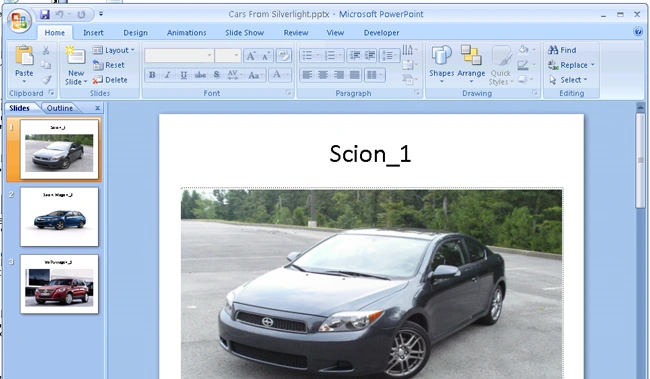Toggle strikethrough formatting
This screenshot has width=650, height=379.
200,75
